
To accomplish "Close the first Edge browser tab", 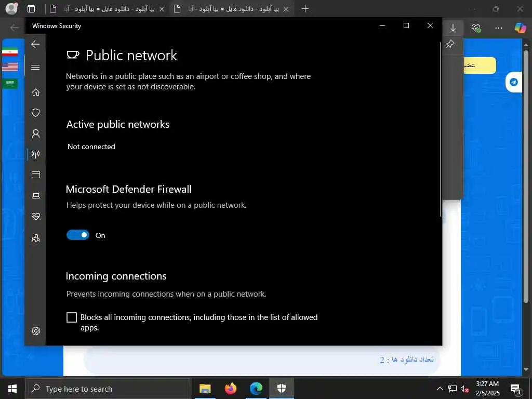I will click(162, 9).
